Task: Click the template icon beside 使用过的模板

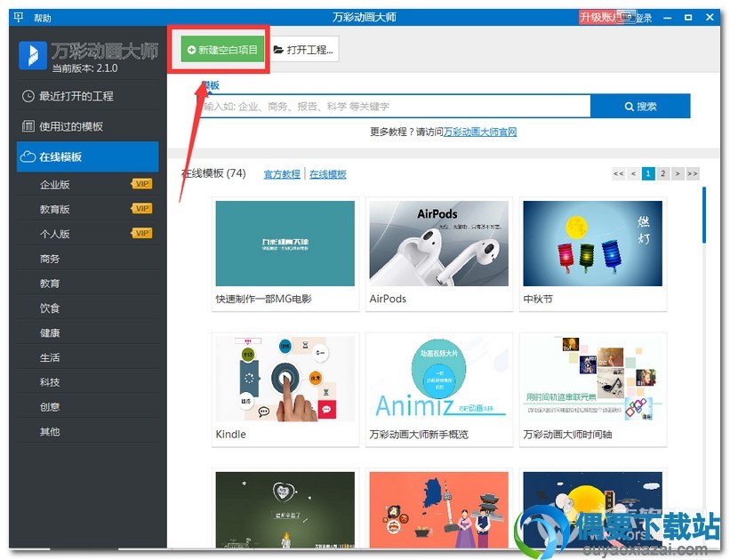Action: click(28, 126)
